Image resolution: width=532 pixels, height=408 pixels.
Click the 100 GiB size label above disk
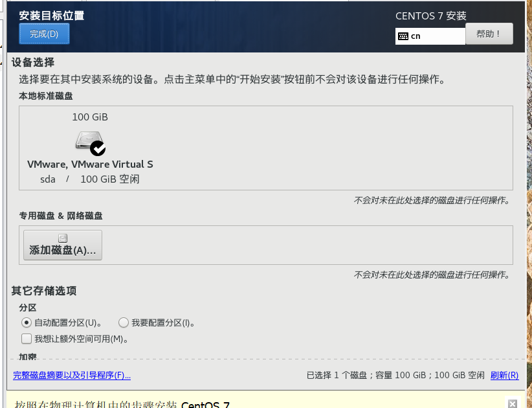[90, 117]
